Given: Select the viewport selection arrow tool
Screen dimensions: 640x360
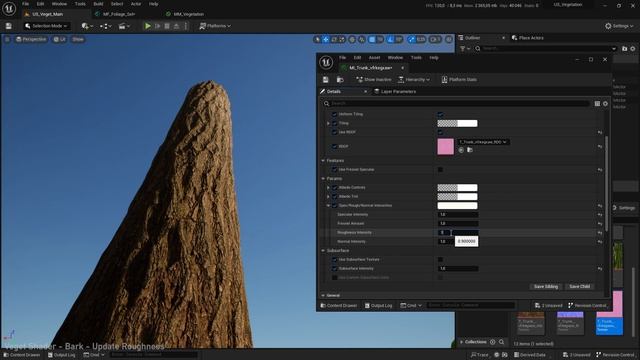Looking at the screenshot, I should pos(317,39).
